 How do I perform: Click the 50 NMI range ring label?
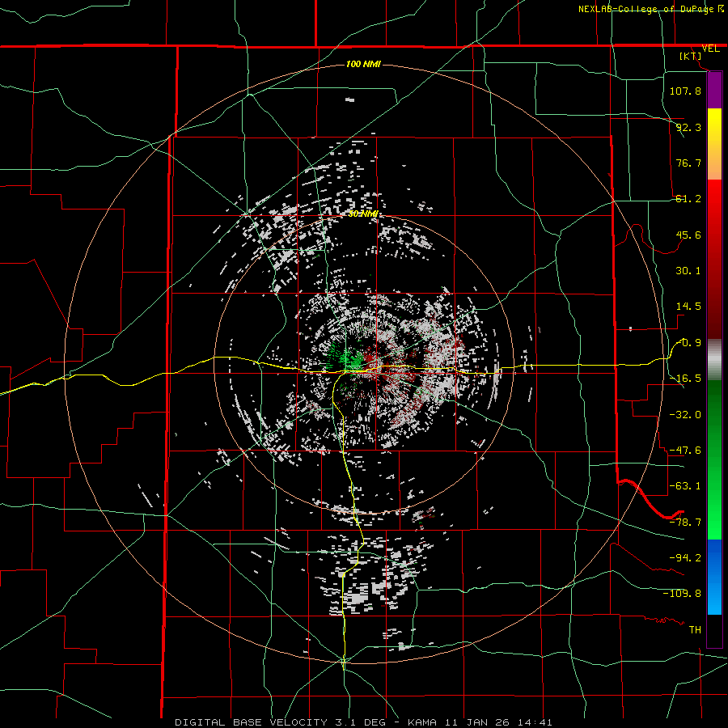pyautogui.click(x=363, y=214)
